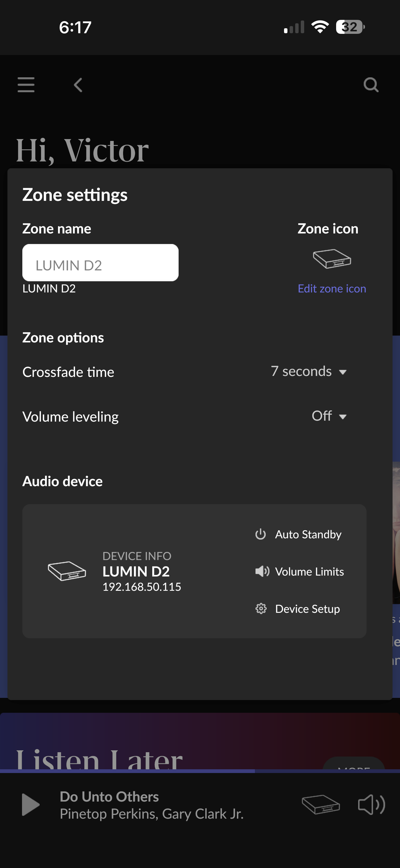Screen dimensions: 400x868
Task: Tap the Zone options heading
Action: pyautogui.click(x=63, y=338)
